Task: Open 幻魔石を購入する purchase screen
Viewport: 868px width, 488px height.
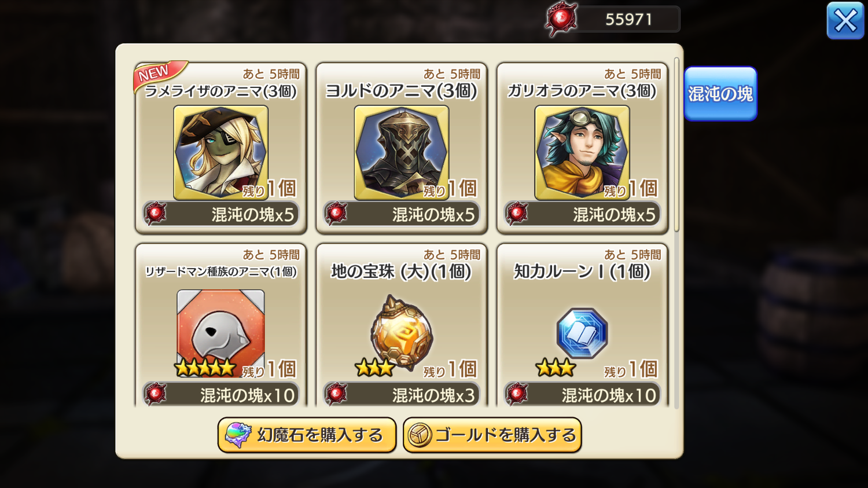Action: (x=307, y=435)
